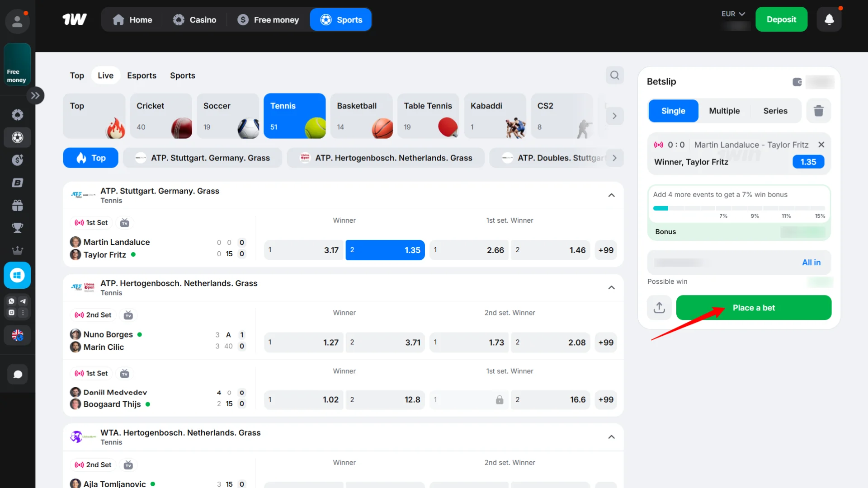Open TV stream icon for Landaluce vs Fritz
868x488 pixels.
[125, 223]
